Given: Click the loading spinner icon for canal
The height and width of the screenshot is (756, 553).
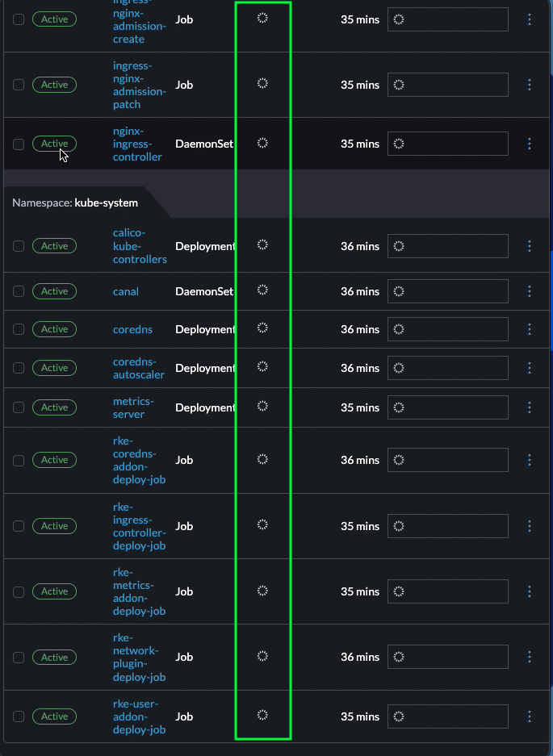Looking at the screenshot, I should coord(262,291).
